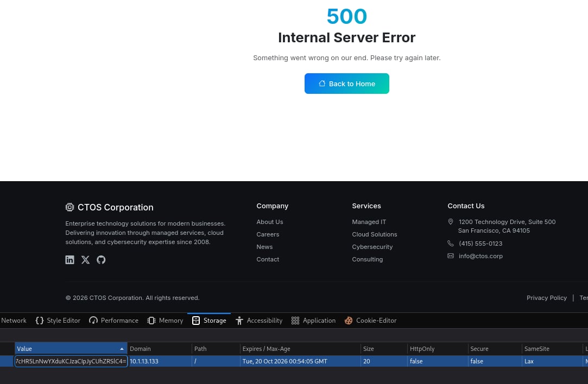Open the Memory tab

166,321
